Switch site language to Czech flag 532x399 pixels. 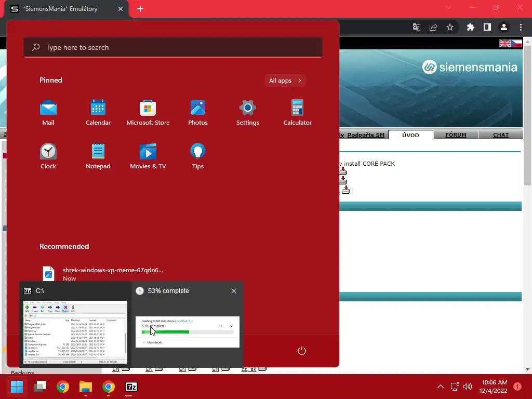coord(516,44)
